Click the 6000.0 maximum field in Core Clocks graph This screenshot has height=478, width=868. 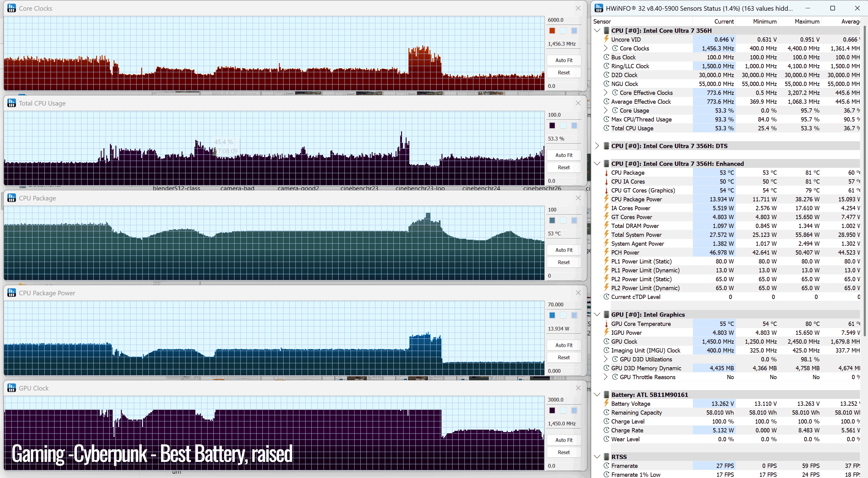[564, 20]
